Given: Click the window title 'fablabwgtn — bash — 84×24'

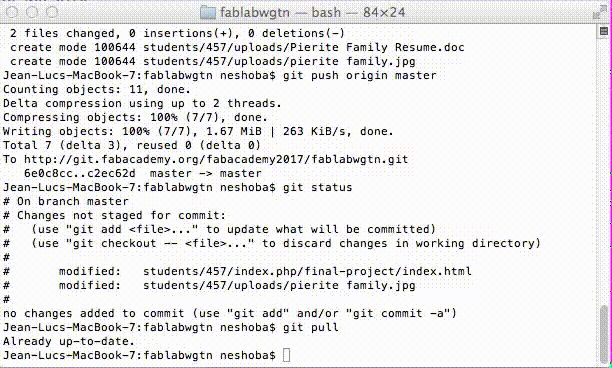Looking at the screenshot, I should 312,12.
